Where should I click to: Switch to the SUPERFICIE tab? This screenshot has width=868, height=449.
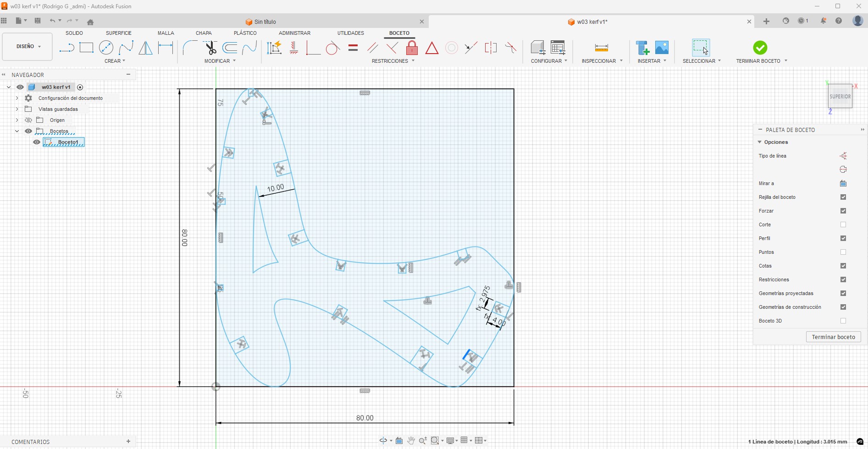[119, 33]
